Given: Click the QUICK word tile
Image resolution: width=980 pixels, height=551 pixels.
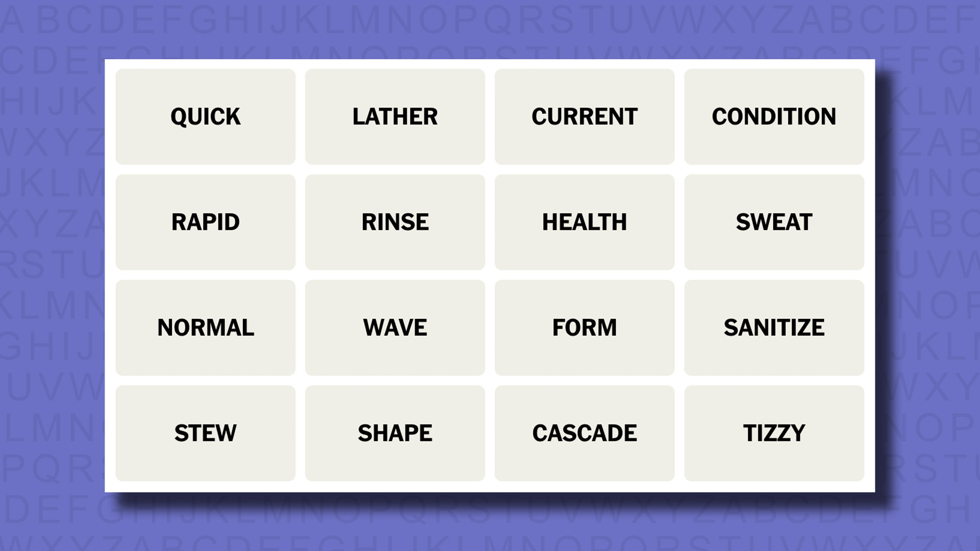Looking at the screenshot, I should (205, 116).
